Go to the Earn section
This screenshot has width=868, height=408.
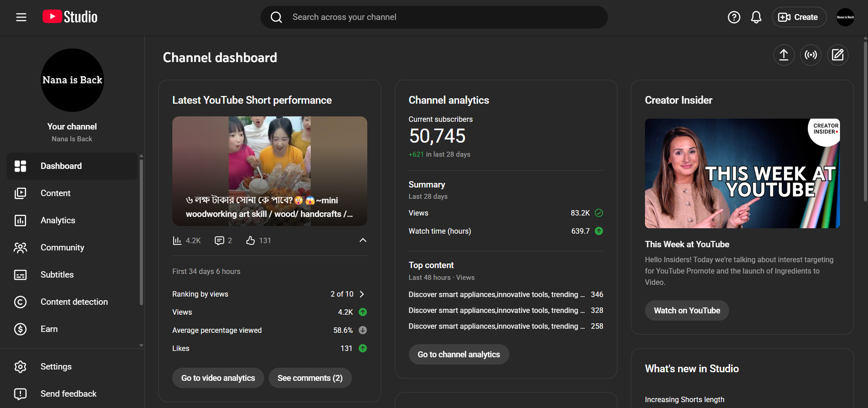click(x=49, y=329)
